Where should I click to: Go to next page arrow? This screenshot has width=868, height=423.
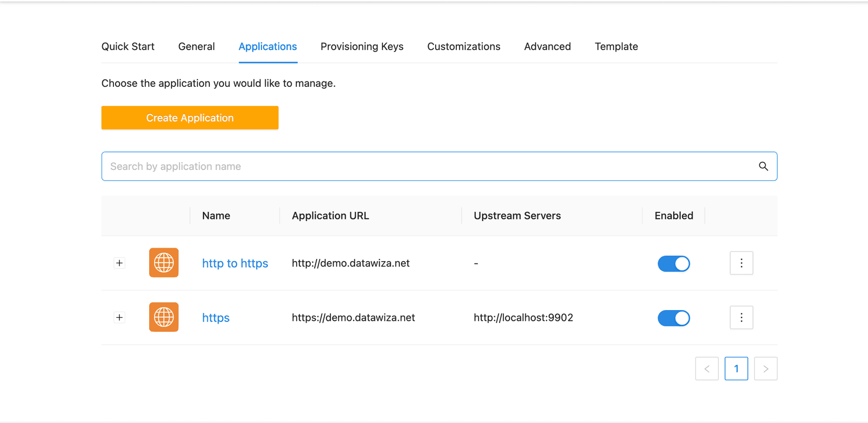click(765, 369)
